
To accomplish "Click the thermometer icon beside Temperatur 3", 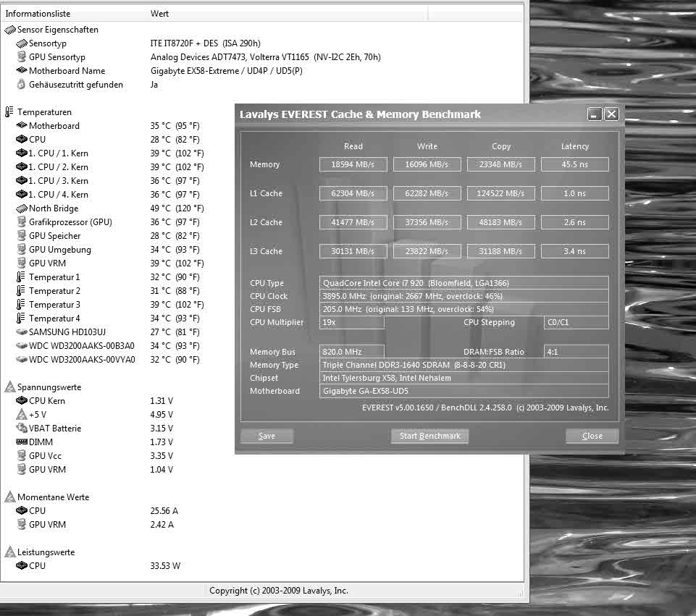I will (20, 304).
